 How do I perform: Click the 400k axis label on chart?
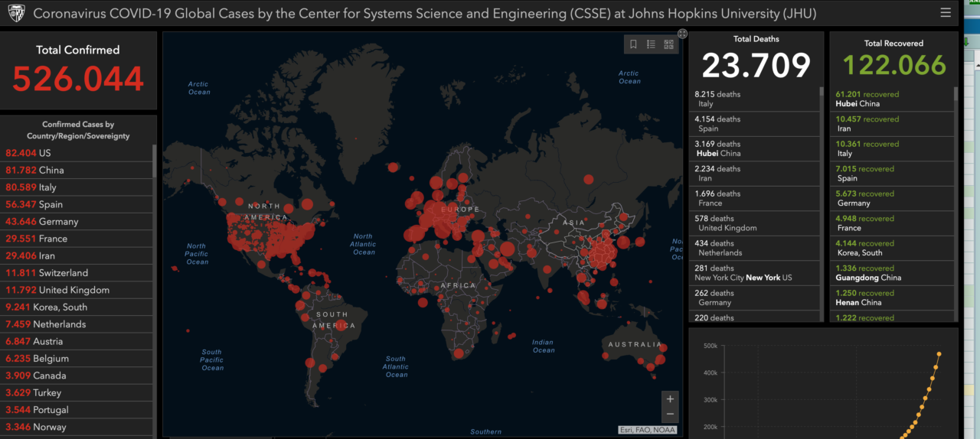tap(710, 372)
